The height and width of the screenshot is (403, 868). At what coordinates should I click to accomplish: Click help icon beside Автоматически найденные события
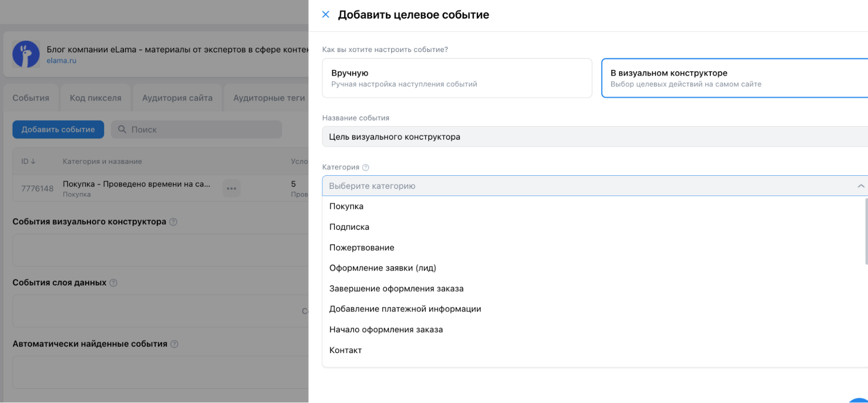pyautogui.click(x=174, y=344)
